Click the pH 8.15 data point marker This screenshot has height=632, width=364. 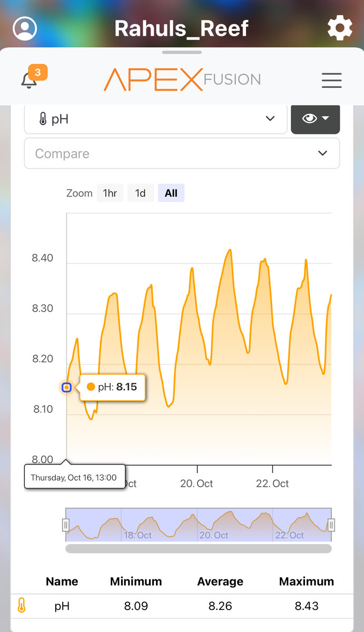click(66, 388)
